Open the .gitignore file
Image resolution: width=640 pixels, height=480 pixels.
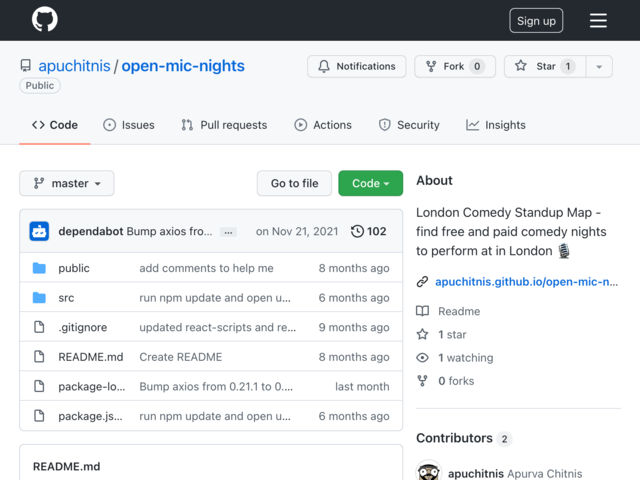[x=82, y=327]
